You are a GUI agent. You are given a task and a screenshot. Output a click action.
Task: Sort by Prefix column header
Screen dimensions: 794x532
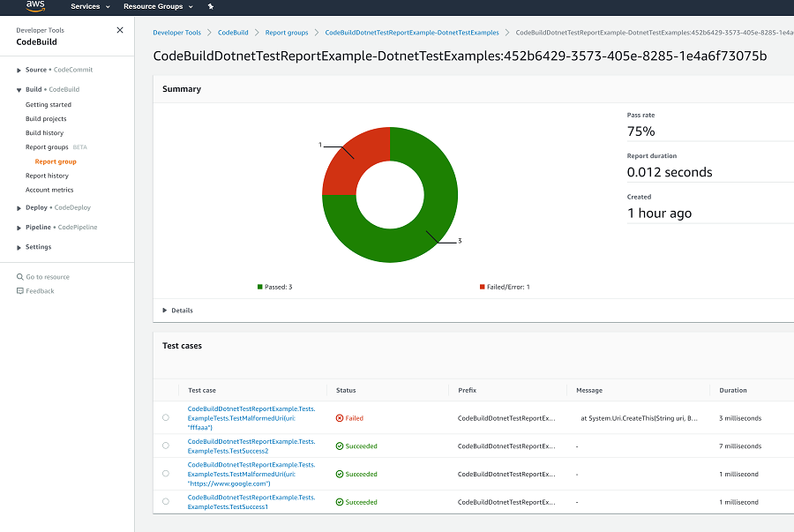tap(467, 390)
